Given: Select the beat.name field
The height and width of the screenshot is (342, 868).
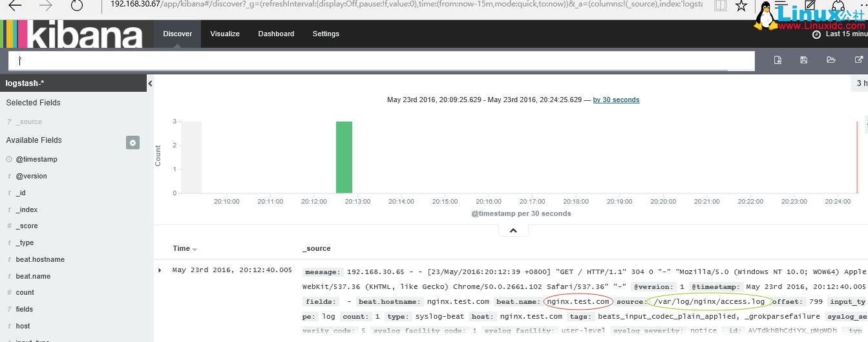Looking at the screenshot, I should coord(33,276).
